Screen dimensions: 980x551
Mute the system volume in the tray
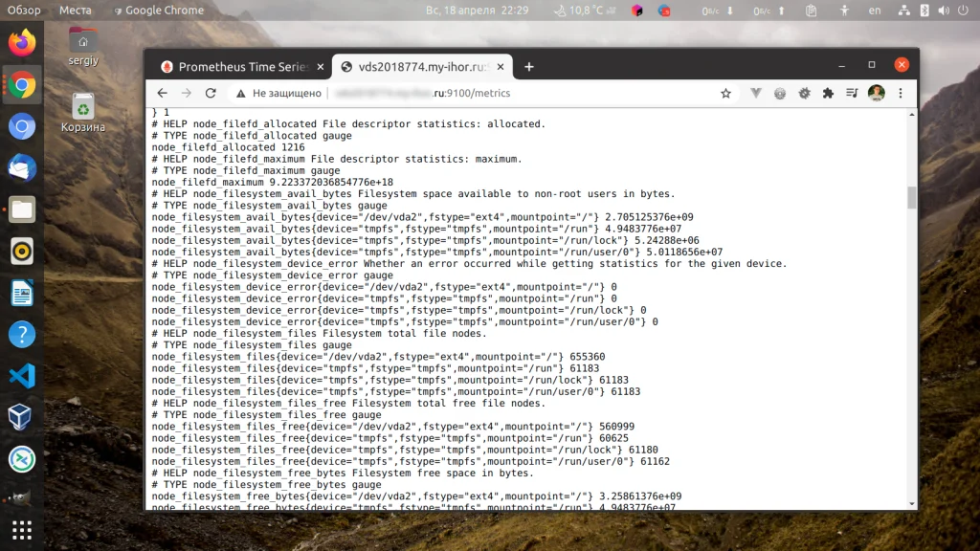[x=943, y=11]
